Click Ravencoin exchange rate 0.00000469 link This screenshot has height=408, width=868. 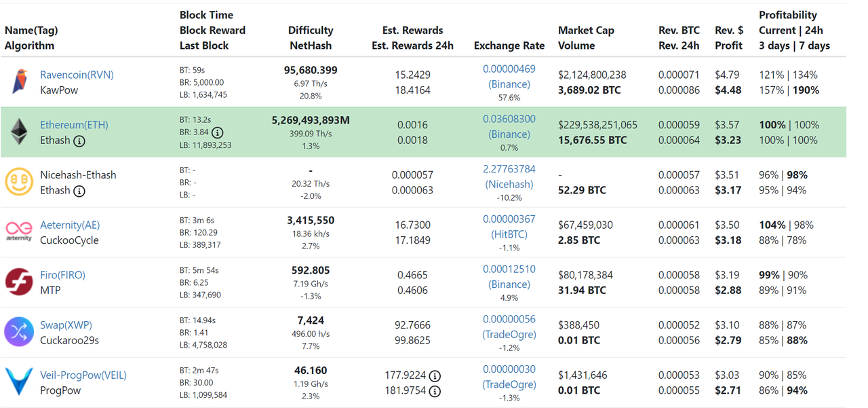point(509,69)
